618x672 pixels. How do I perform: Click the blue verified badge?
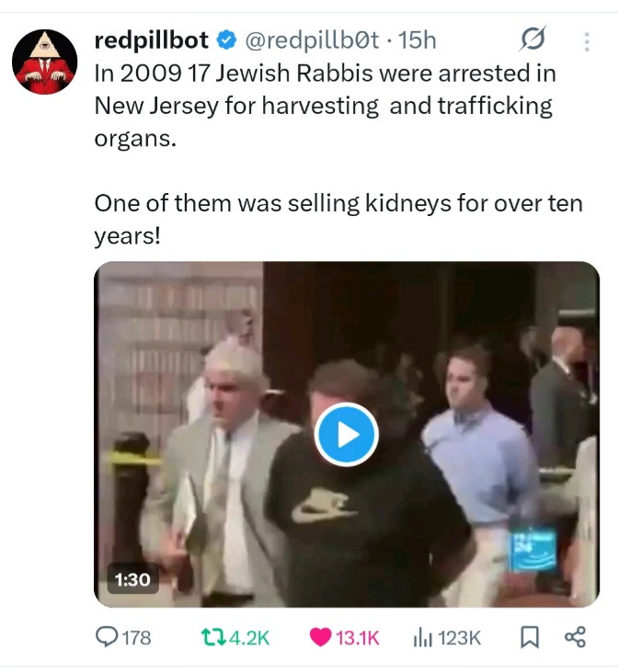pyautogui.click(x=226, y=40)
